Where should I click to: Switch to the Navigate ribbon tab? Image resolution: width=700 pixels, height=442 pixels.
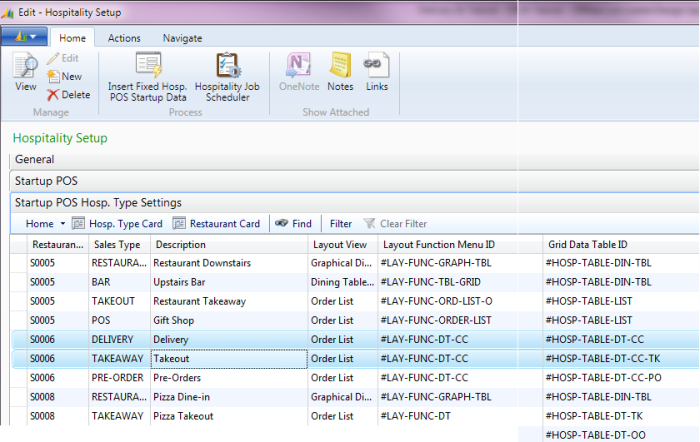[182, 38]
